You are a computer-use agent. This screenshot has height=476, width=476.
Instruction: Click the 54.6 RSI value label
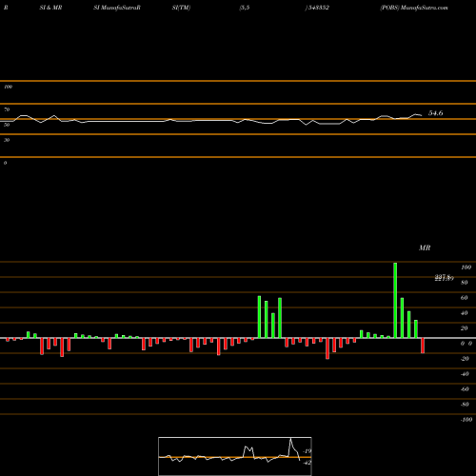pyautogui.click(x=436, y=113)
